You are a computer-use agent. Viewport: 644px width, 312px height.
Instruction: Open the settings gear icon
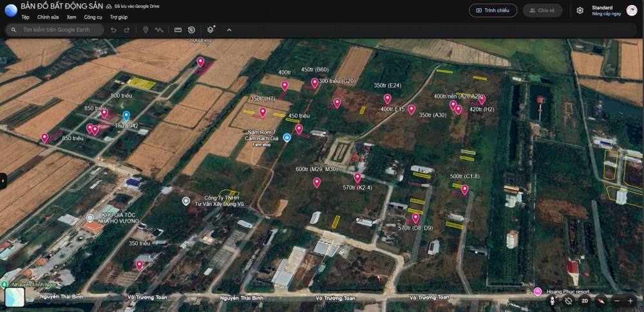click(x=580, y=10)
